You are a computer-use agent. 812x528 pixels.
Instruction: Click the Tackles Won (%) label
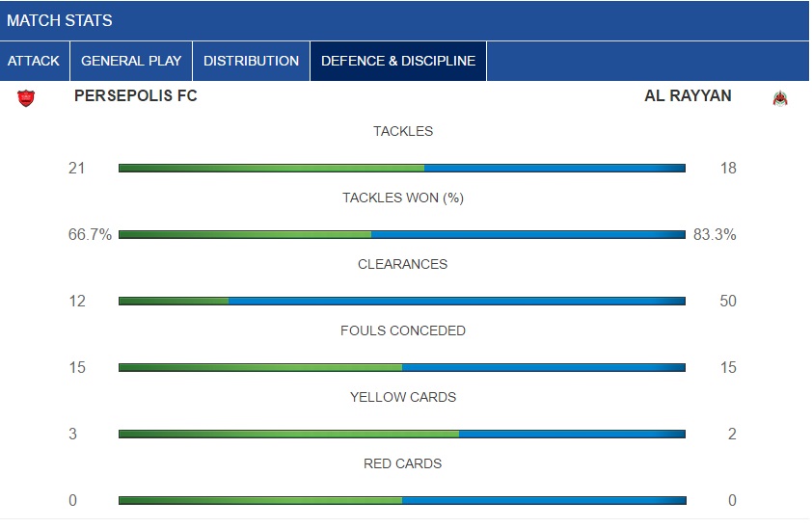[403, 198]
